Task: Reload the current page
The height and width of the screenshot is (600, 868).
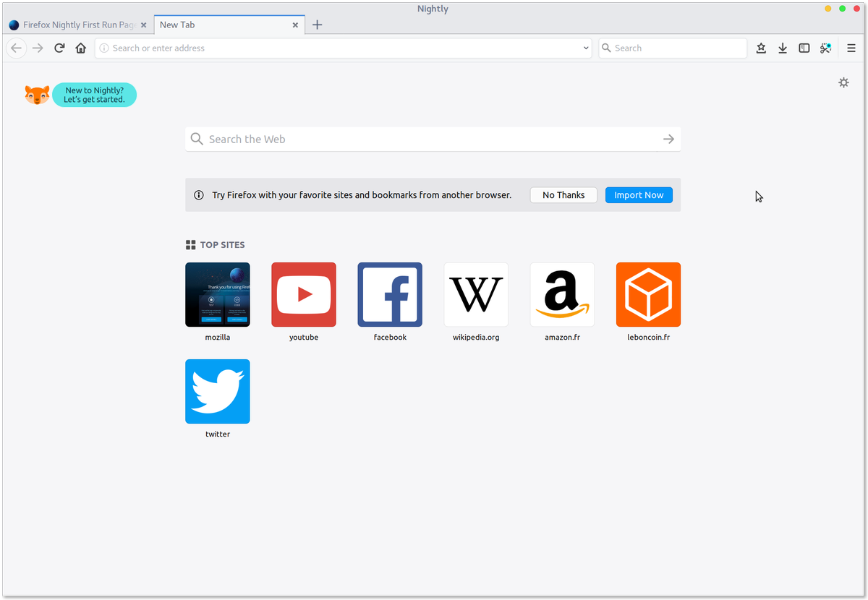Action: [59, 48]
